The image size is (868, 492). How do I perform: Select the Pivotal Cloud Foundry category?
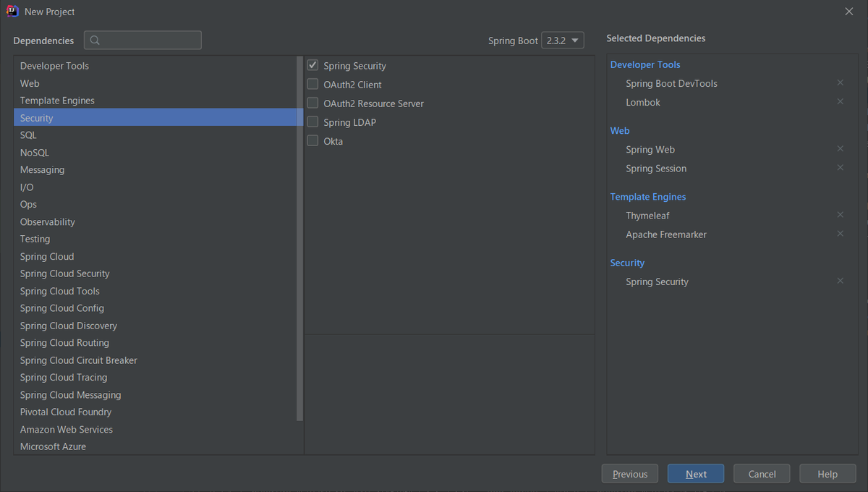(x=155, y=412)
